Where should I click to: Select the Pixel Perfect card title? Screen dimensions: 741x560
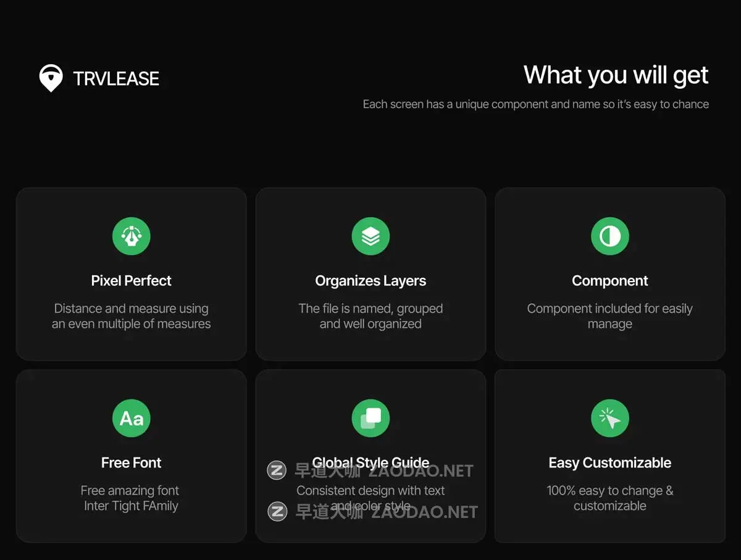pyautogui.click(x=131, y=281)
